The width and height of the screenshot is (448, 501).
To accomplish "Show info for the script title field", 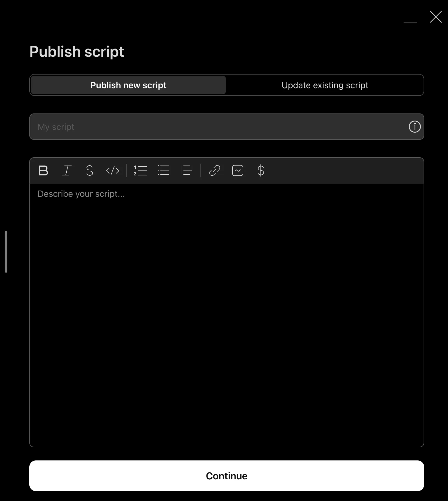I will pos(415,127).
